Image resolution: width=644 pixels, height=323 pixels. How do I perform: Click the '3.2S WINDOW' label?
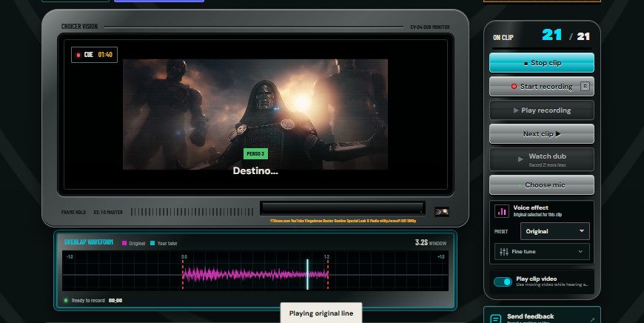point(430,242)
